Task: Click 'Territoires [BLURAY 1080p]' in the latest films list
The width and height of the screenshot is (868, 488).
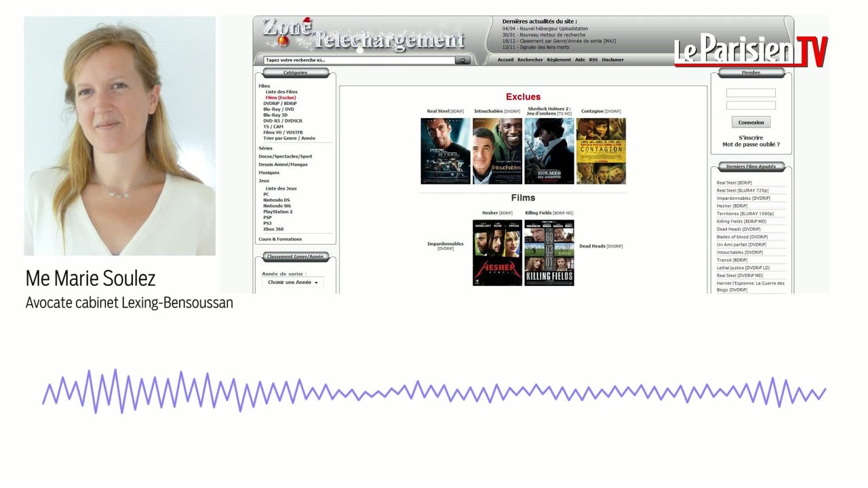Action: tap(745, 213)
